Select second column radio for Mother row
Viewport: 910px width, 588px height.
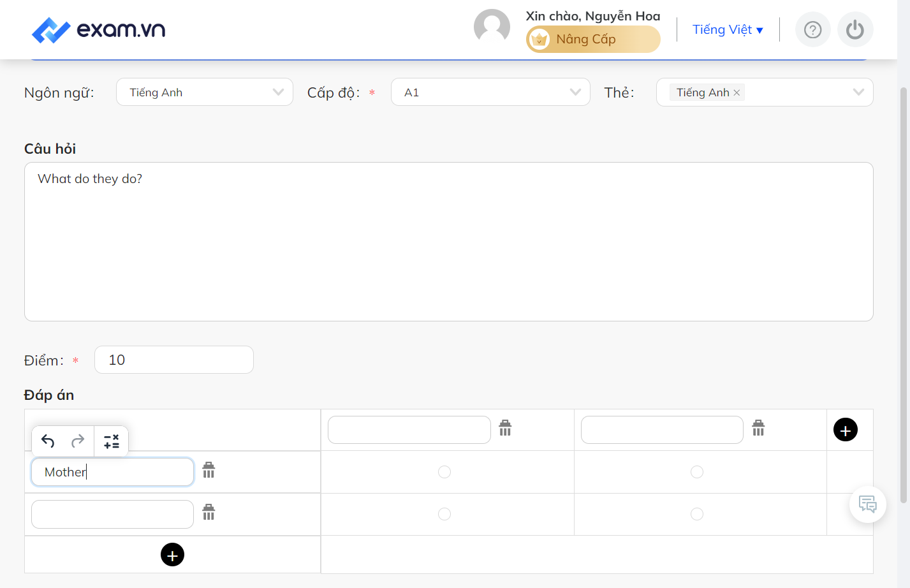click(697, 472)
